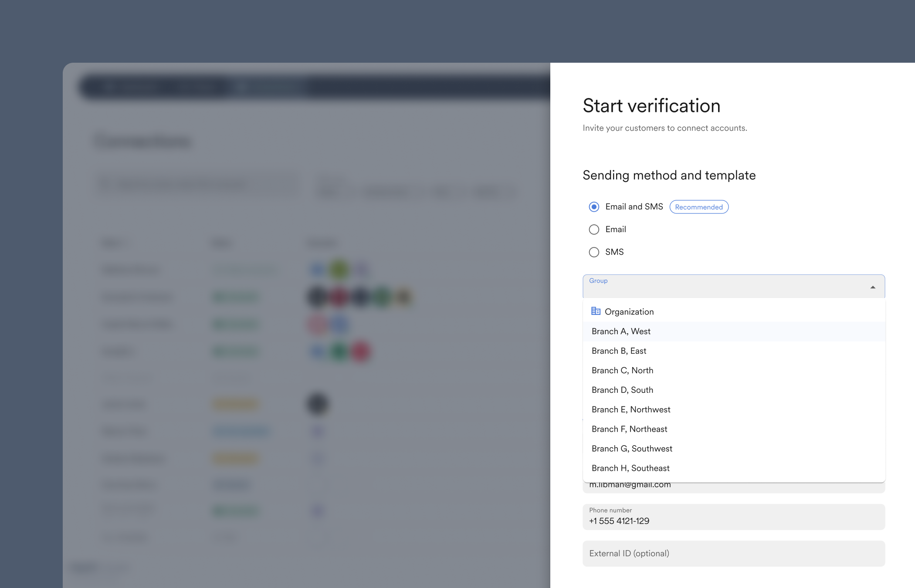Choose Branch D, South from the list
Screen dimensions: 915x588
pyautogui.click(x=622, y=390)
